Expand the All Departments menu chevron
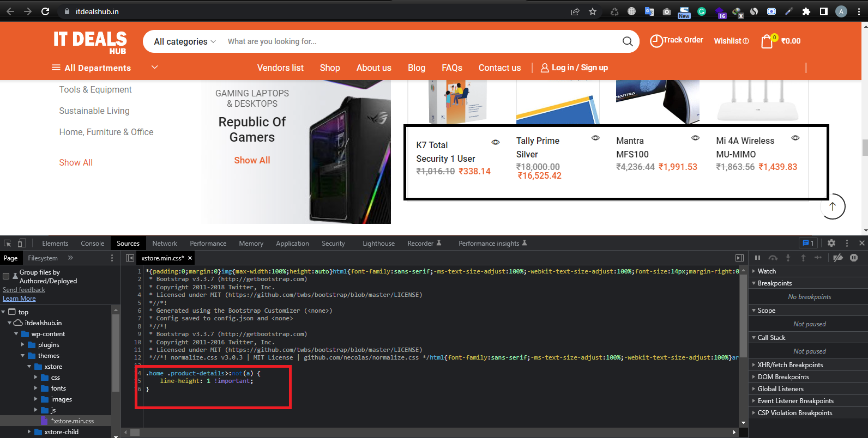The width and height of the screenshot is (868, 438). pyautogui.click(x=155, y=67)
